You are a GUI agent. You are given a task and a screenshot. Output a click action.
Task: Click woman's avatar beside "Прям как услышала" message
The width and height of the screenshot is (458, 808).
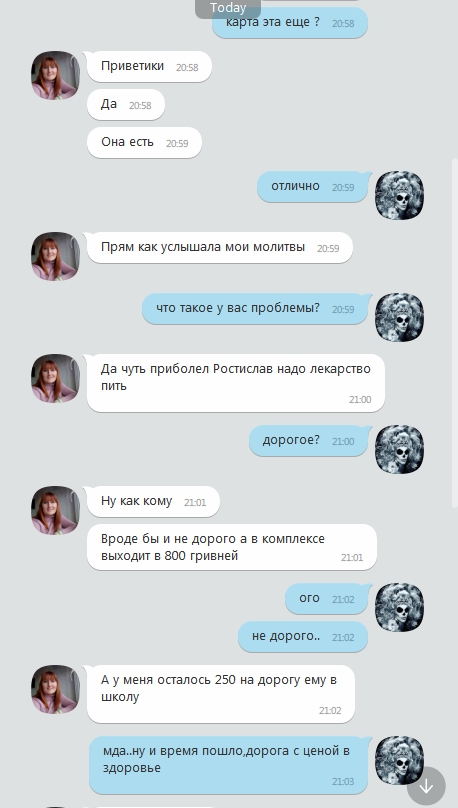pos(56,256)
